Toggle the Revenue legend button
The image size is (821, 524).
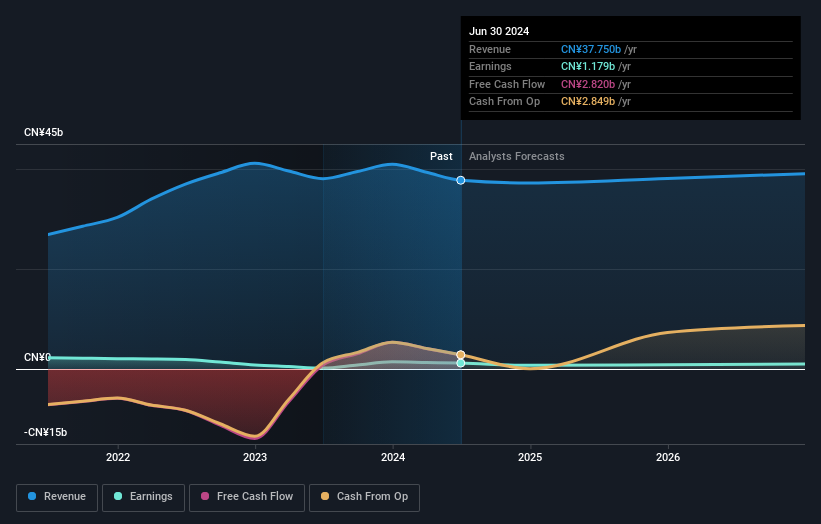click(57, 497)
